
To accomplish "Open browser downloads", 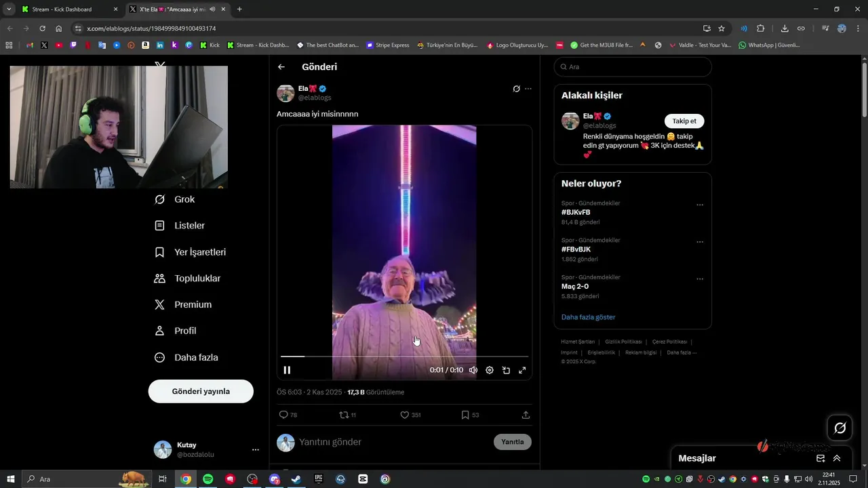I will 785,28.
